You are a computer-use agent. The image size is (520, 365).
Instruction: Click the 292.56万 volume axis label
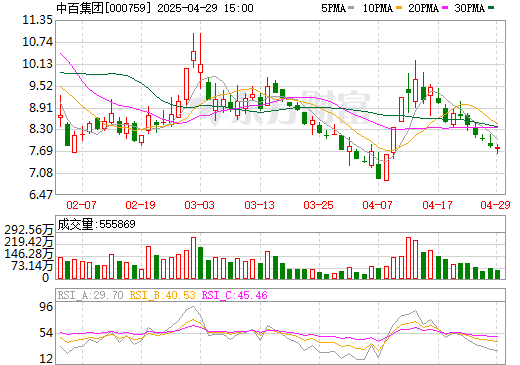click(29, 230)
